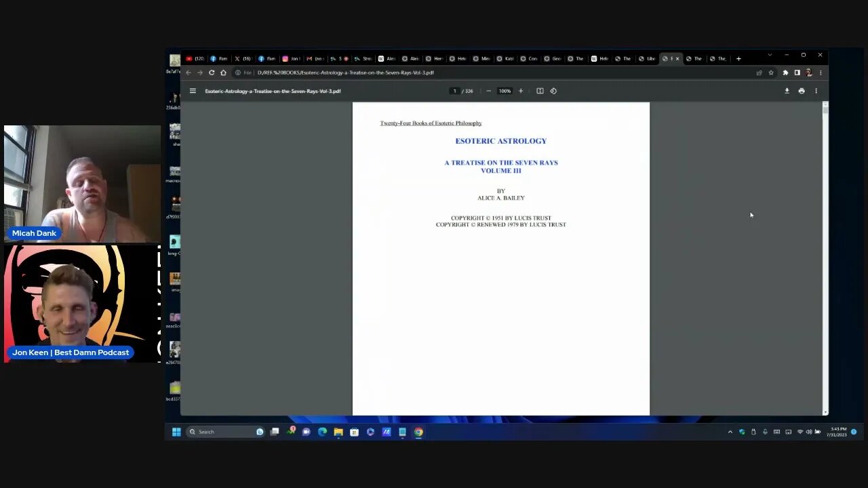Switch to the YouTube tab
The width and height of the screenshot is (868, 488).
point(195,58)
